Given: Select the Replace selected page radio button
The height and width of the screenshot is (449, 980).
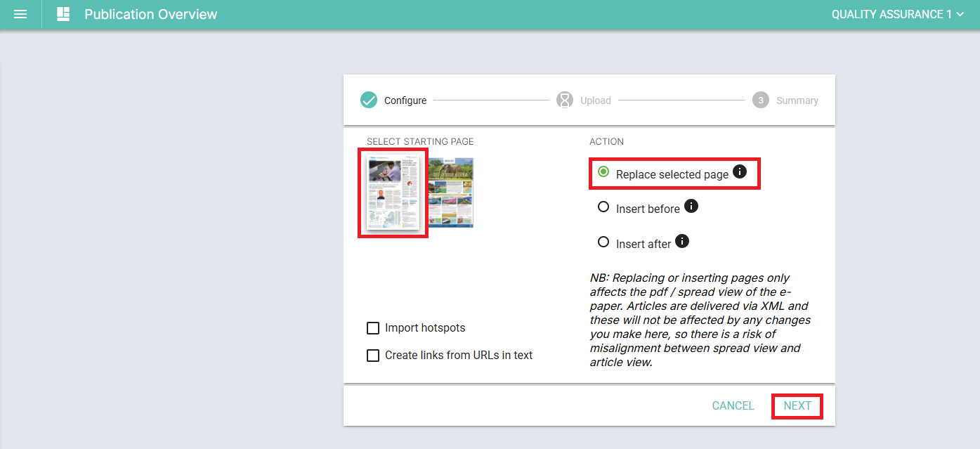Looking at the screenshot, I should (x=603, y=172).
